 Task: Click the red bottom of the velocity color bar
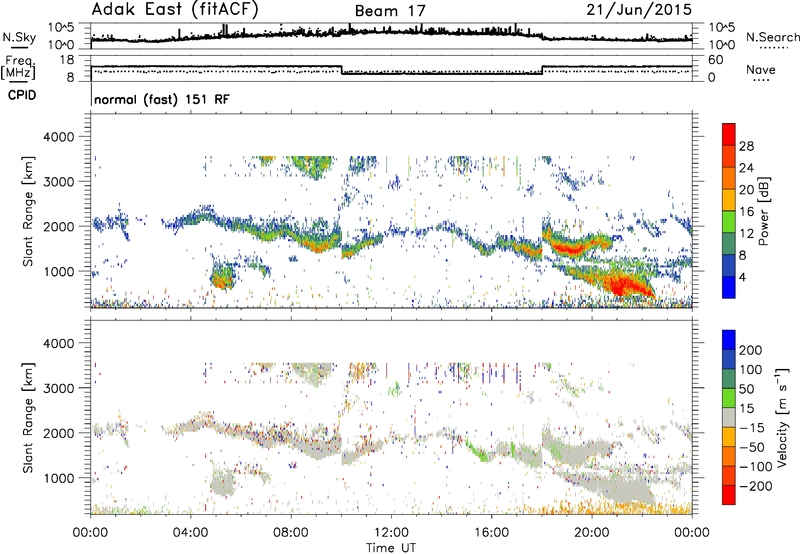pyautogui.click(x=729, y=495)
